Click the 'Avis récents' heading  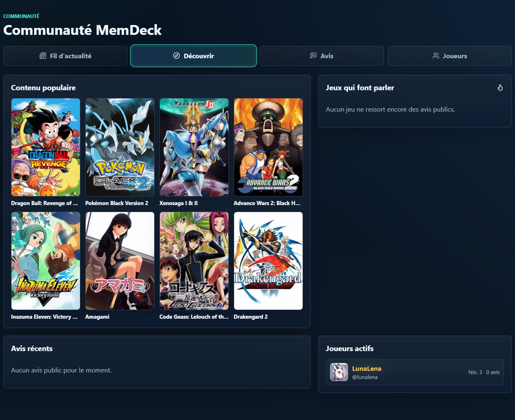point(32,349)
